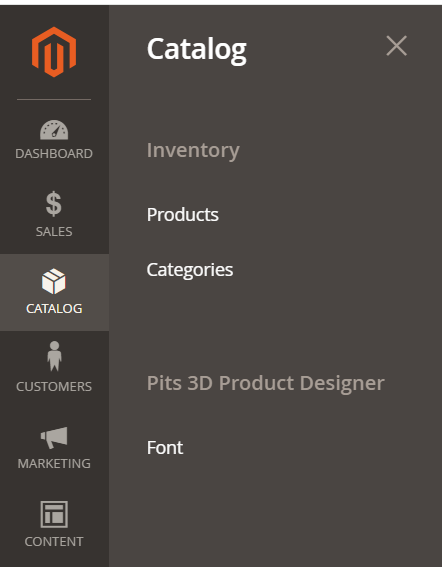Select the CUSTOMERS menu label
Viewport: 442px width, 567px height.
[x=54, y=387]
